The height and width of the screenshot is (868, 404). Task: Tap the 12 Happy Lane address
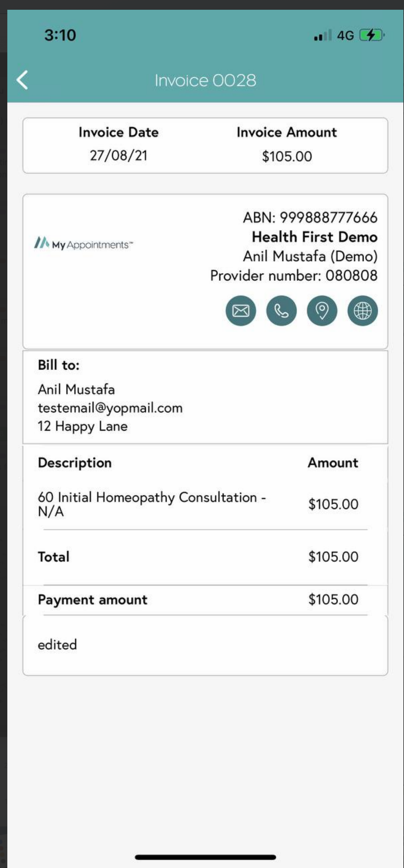coord(83,426)
